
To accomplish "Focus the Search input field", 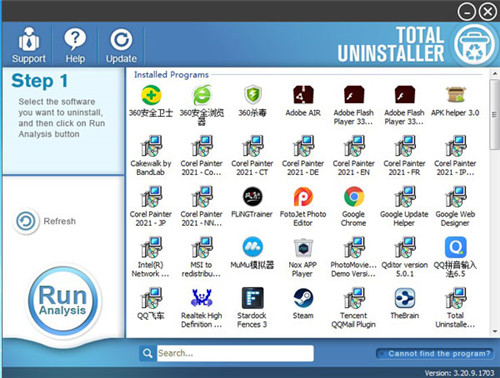I will (235, 353).
